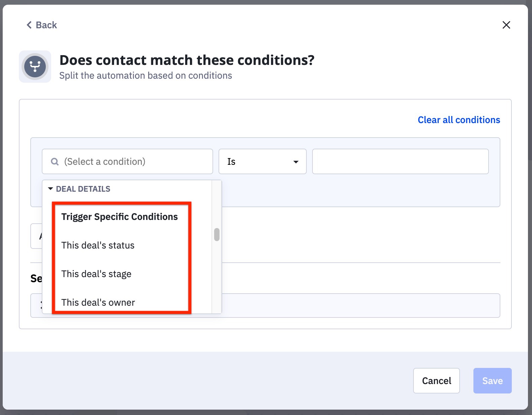Click the magnifier icon in condition search
The height and width of the screenshot is (415, 532).
[55, 162]
